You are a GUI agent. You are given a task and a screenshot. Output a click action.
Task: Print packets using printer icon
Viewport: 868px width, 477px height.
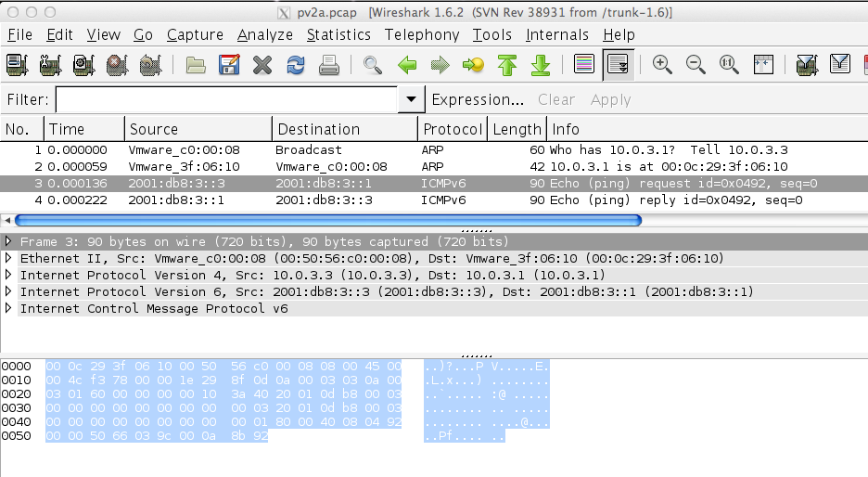pos(329,65)
